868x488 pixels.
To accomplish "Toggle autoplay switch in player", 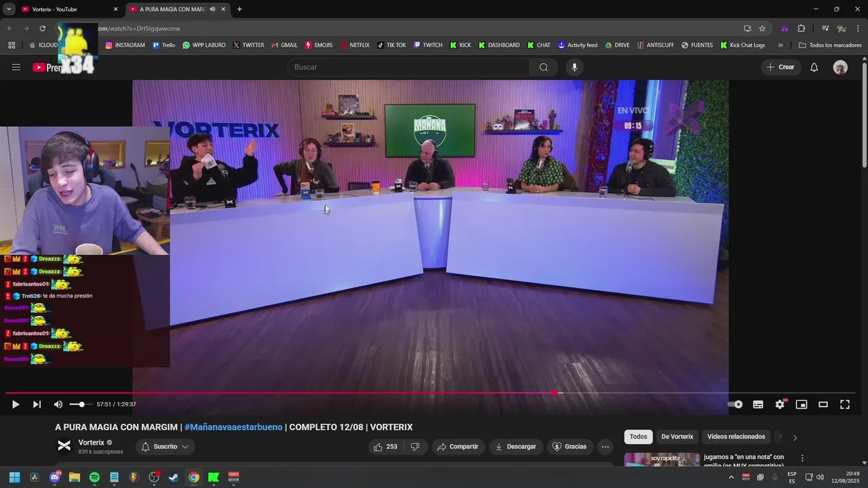I will pos(736,405).
